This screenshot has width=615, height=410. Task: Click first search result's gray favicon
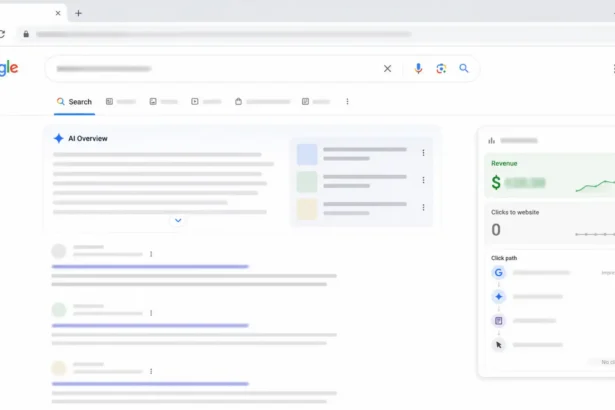pyautogui.click(x=59, y=251)
